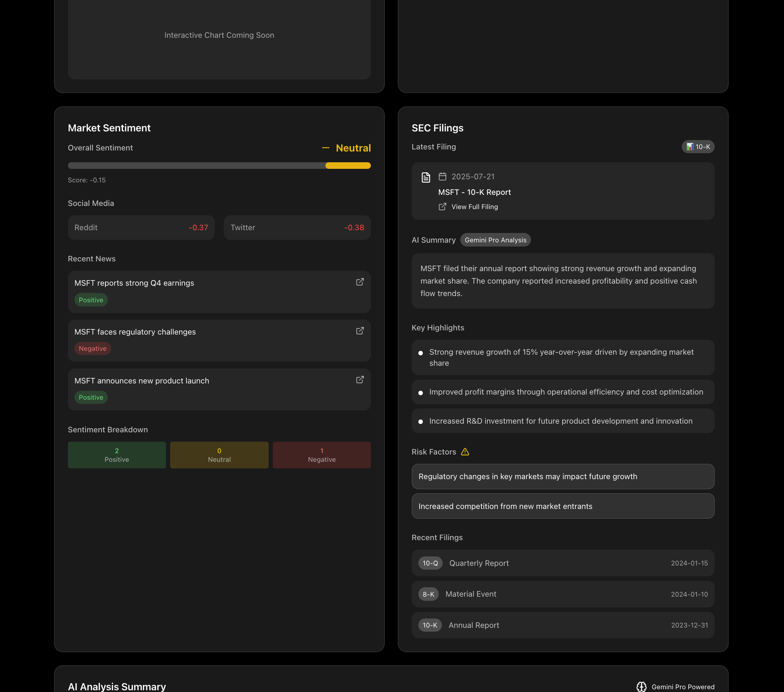The height and width of the screenshot is (692, 784).
Task: Open external link for regulatory challenges news
Action: tap(360, 331)
